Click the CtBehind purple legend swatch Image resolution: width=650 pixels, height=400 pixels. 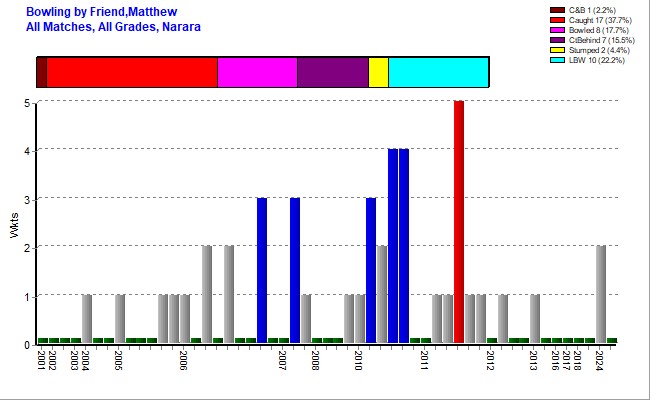[557, 40]
